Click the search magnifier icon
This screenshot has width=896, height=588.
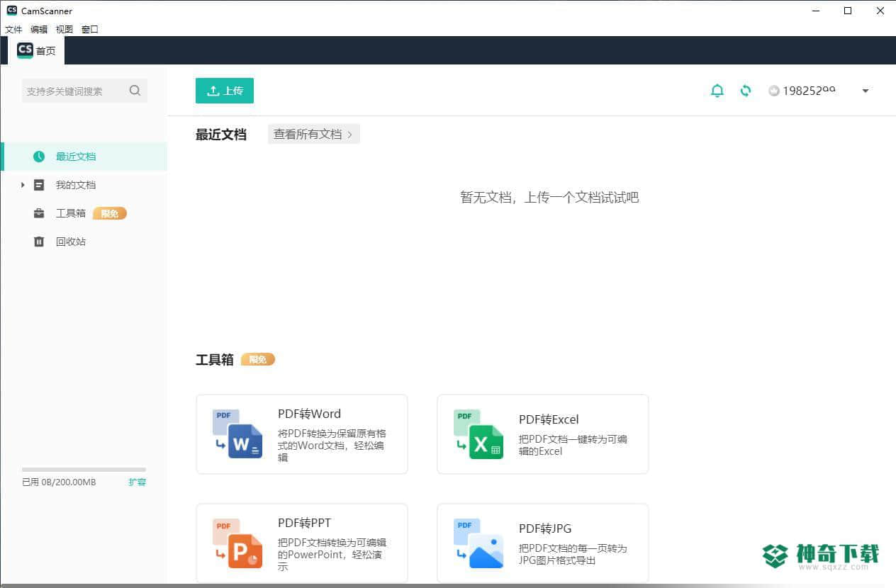[135, 91]
